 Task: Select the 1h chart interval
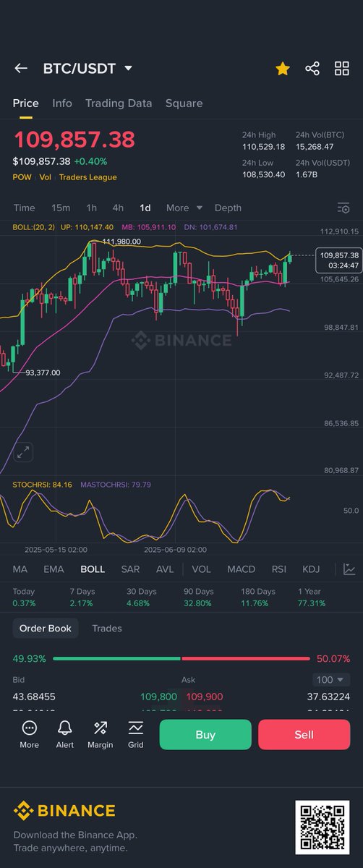pos(91,208)
